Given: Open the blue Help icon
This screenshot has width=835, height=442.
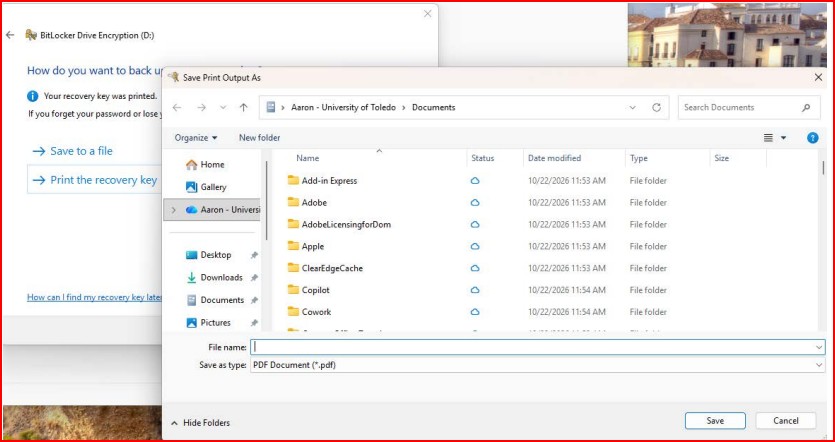Looking at the screenshot, I should (813, 138).
